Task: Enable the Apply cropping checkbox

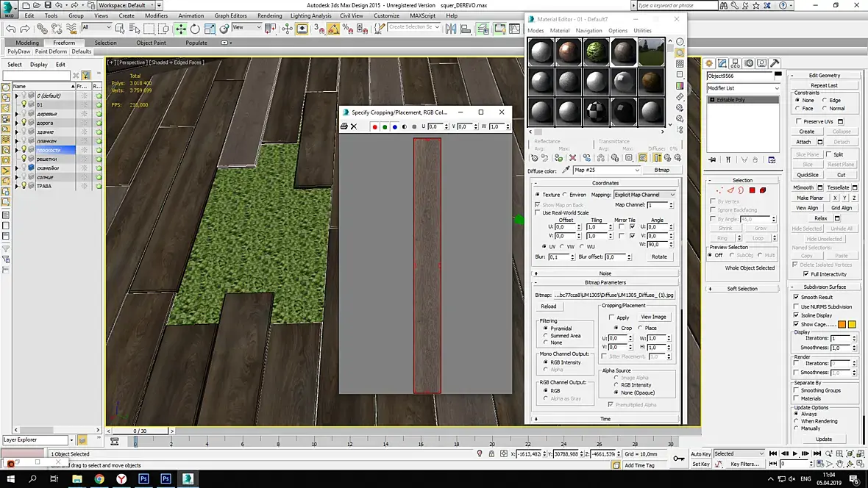Action: [612, 317]
